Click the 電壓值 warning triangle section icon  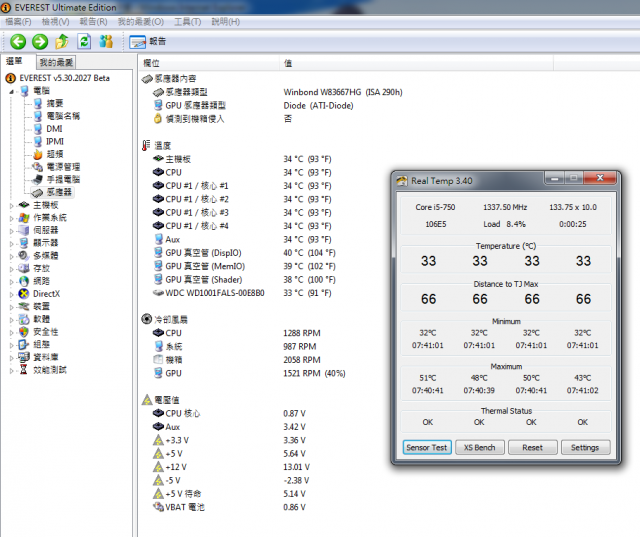click(x=147, y=399)
